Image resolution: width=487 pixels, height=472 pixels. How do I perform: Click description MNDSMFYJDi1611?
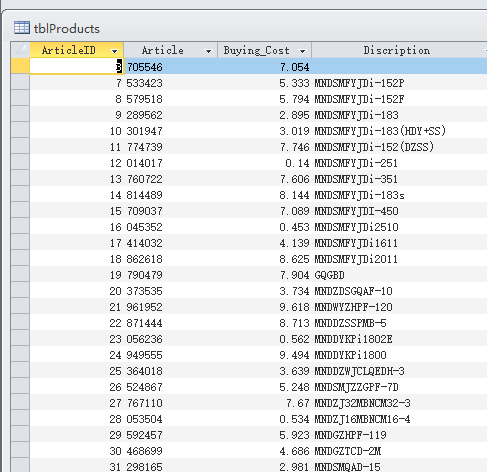click(356, 243)
